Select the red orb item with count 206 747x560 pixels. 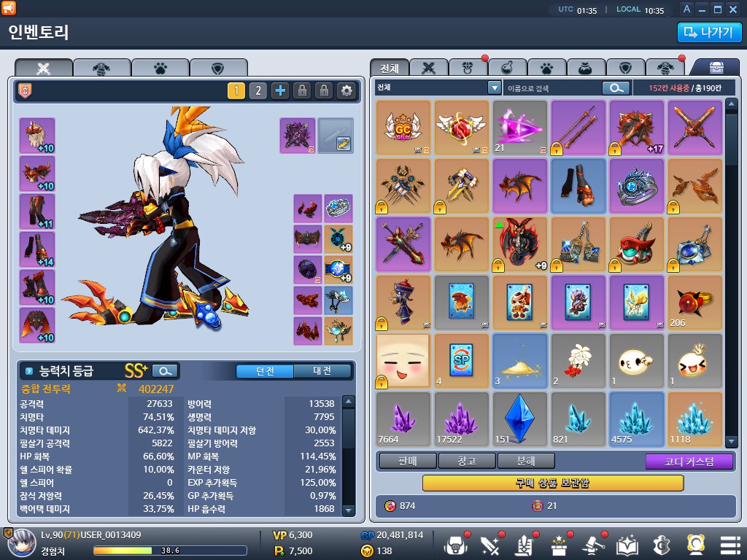click(695, 303)
